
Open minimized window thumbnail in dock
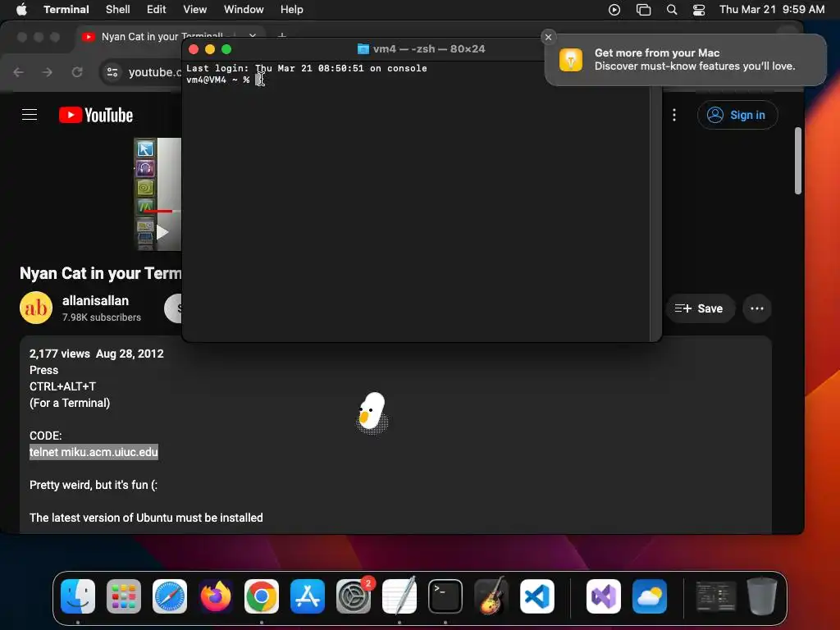point(715,596)
